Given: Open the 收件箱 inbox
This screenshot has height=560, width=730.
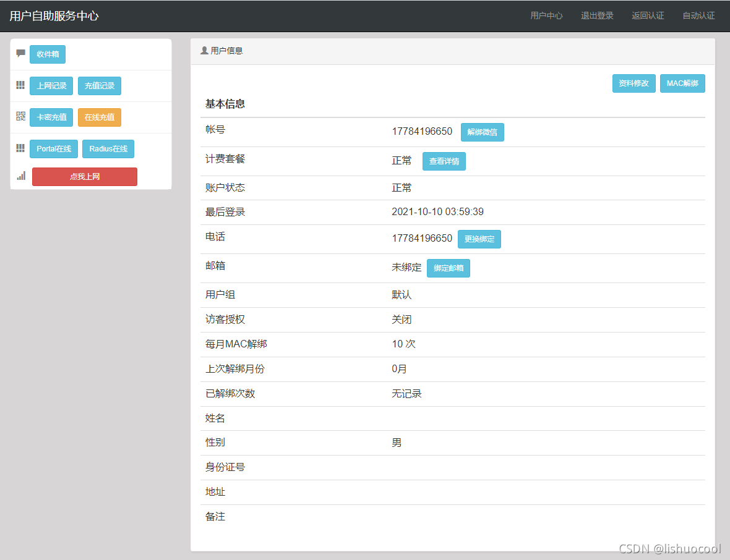Looking at the screenshot, I should pyautogui.click(x=48, y=54).
